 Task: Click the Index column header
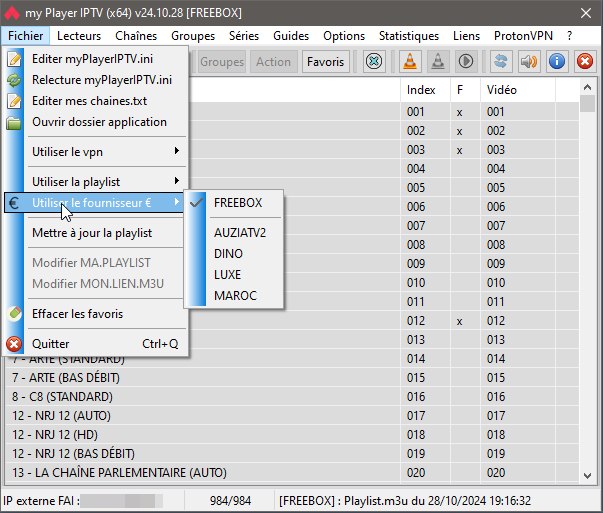point(425,90)
